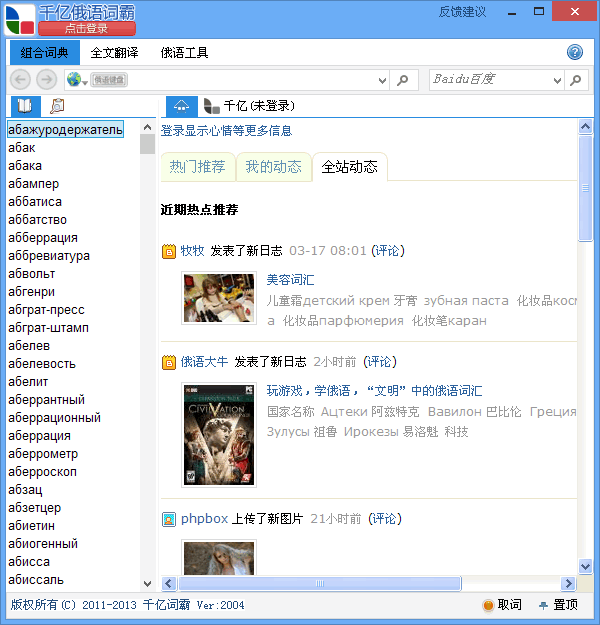Click the dictionary search magnifier icon
The height and width of the screenshot is (625, 600).
coord(403,80)
